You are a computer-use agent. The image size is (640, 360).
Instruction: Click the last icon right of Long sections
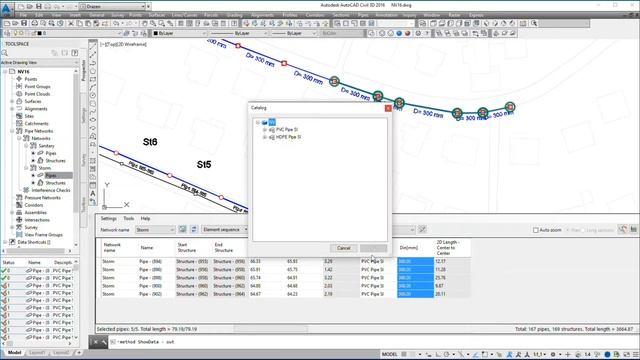633,229
